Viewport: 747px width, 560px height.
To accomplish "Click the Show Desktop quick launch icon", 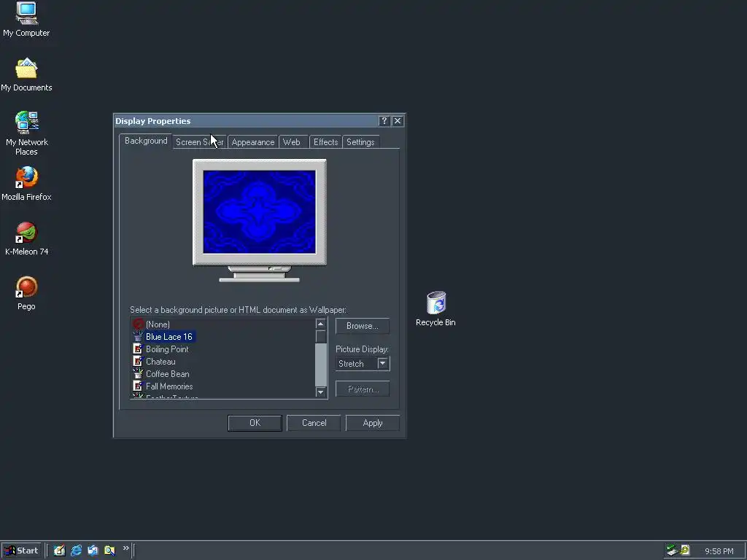I will click(60, 551).
